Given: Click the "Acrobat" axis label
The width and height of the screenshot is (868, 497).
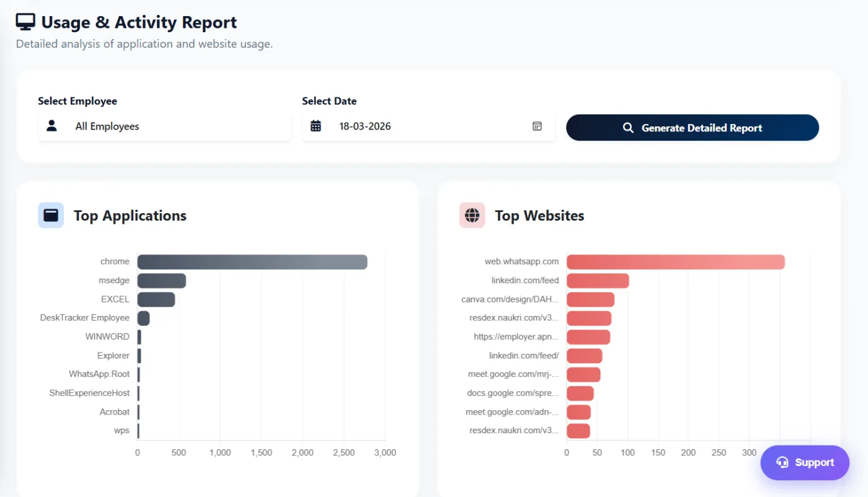Looking at the screenshot, I should (x=115, y=411).
